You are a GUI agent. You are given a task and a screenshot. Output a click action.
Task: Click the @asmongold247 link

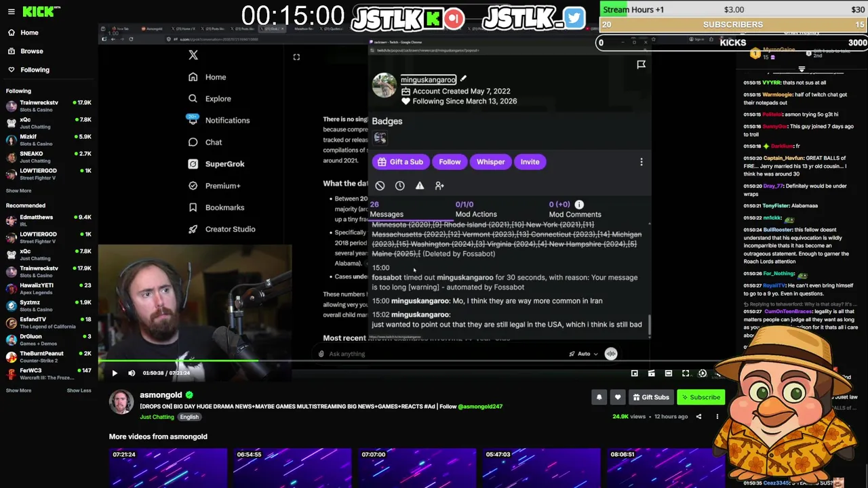(x=480, y=407)
